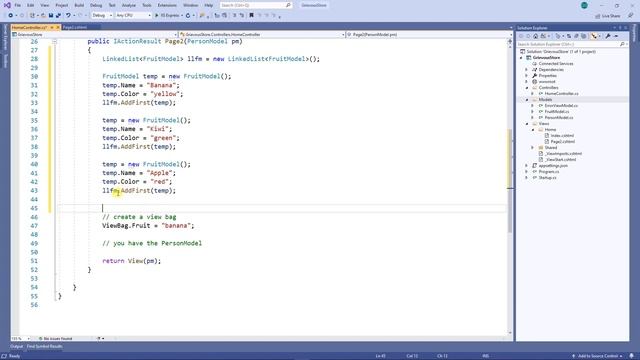Click the Search Solution Explorer field

(571, 44)
